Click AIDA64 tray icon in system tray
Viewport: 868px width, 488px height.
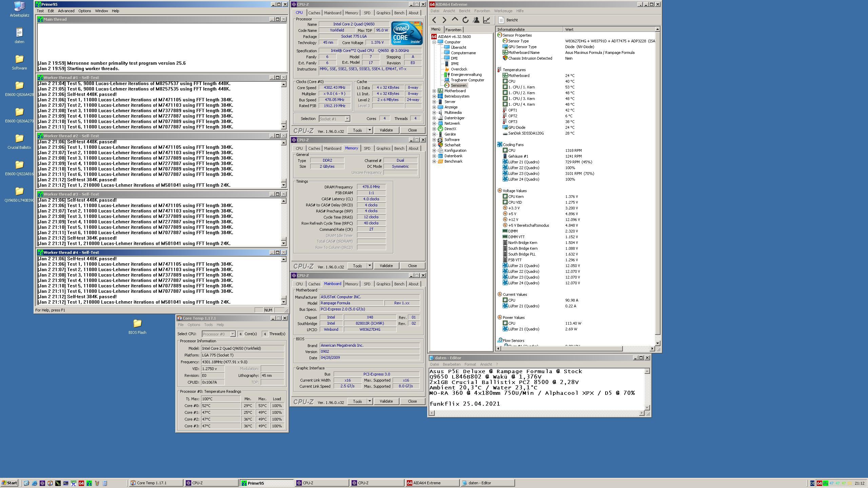(x=819, y=483)
